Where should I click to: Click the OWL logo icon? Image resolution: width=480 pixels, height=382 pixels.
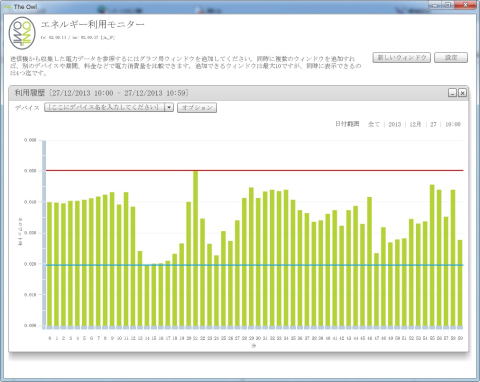click(22, 33)
